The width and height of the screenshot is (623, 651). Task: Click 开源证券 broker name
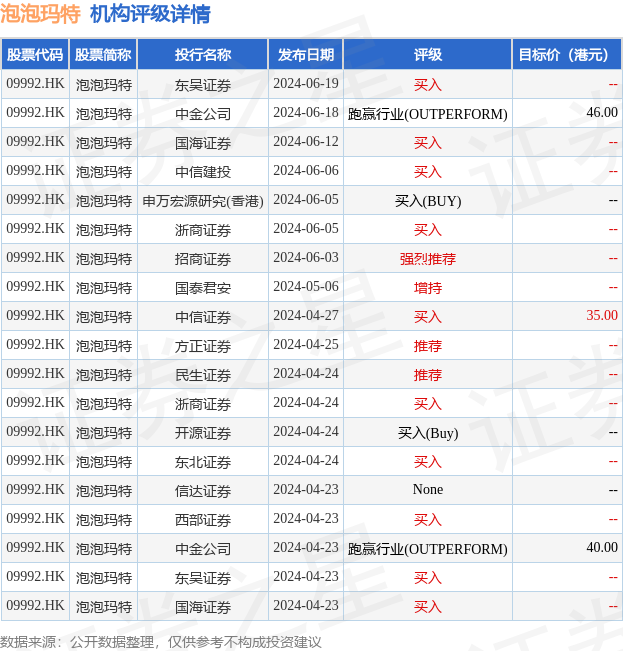[x=203, y=433]
